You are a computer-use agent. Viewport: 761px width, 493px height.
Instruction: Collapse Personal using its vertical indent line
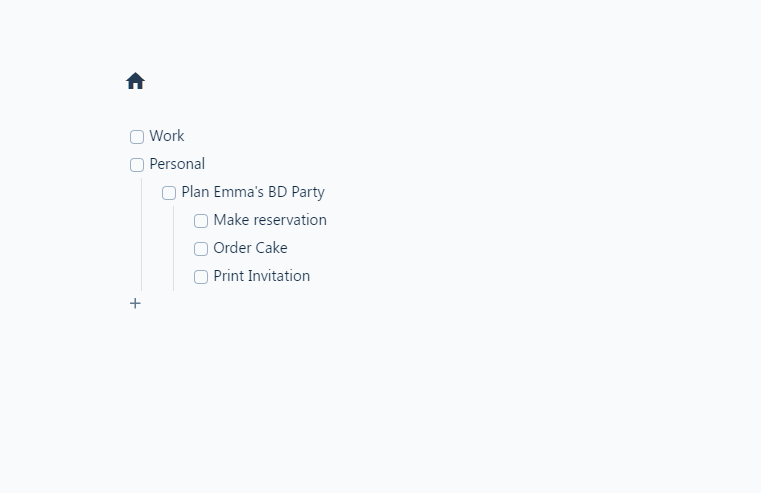click(141, 234)
